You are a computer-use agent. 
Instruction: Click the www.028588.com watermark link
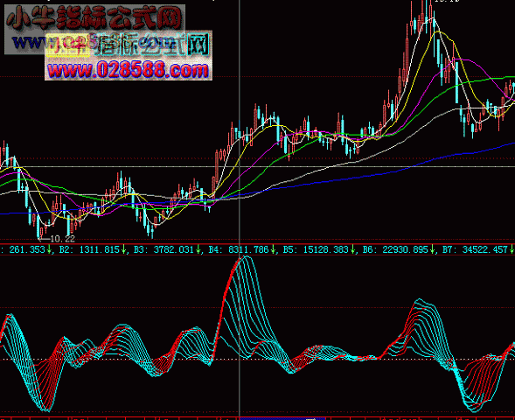click(128, 70)
